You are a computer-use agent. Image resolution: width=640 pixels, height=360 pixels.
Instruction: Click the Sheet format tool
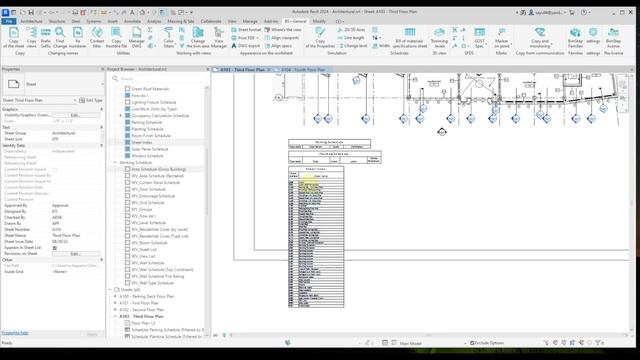tap(246, 30)
